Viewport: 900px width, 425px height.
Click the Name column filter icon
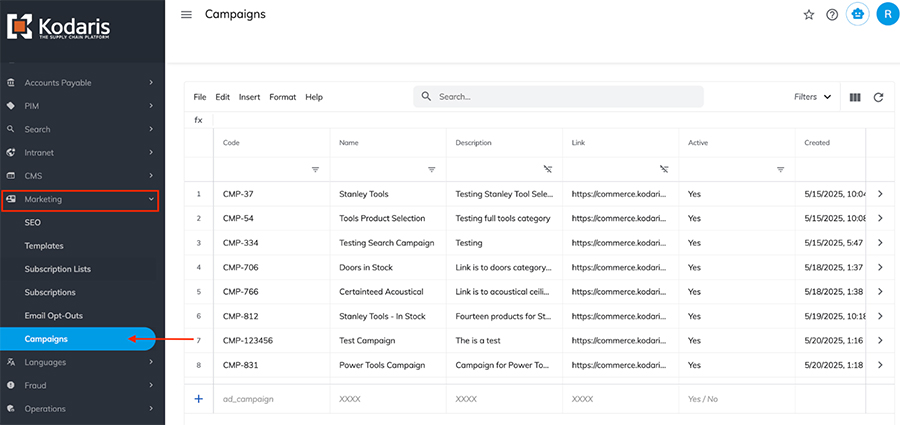click(432, 169)
